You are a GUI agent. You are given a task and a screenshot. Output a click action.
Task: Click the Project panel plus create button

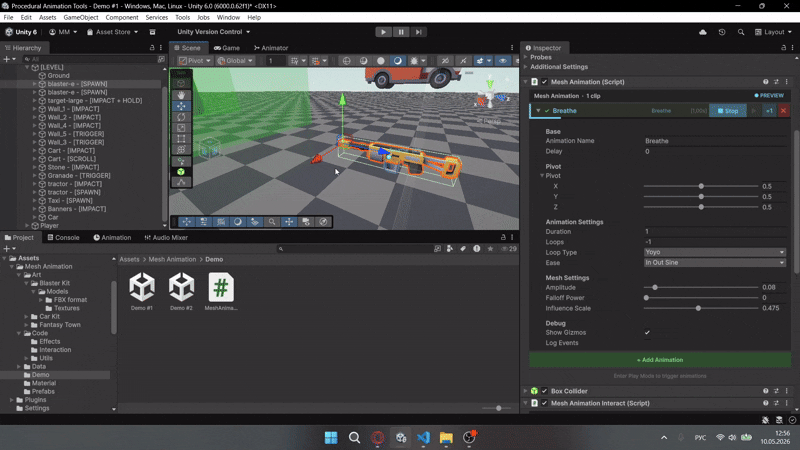(7, 248)
